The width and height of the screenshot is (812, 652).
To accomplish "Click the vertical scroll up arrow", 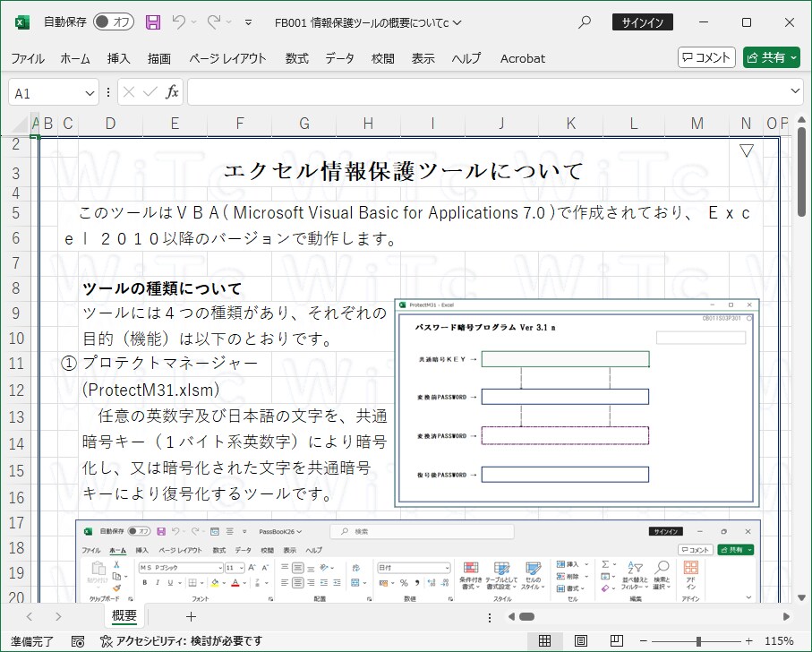I will (x=801, y=120).
